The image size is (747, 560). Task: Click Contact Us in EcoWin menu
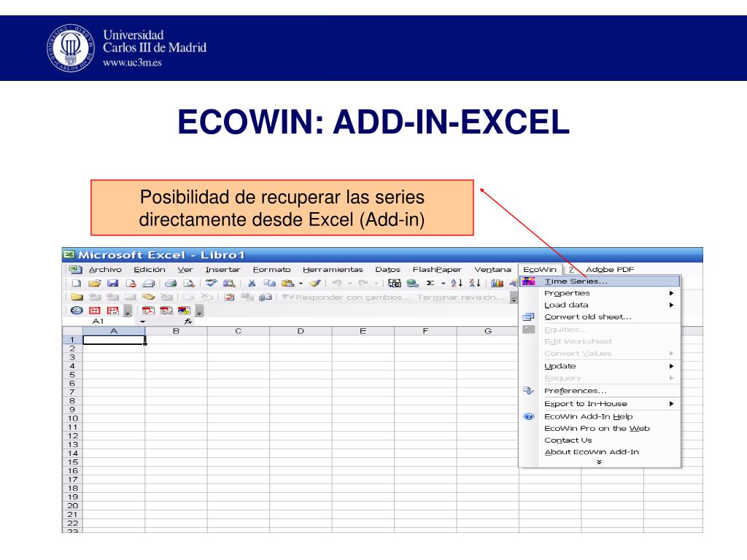click(568, 440)
